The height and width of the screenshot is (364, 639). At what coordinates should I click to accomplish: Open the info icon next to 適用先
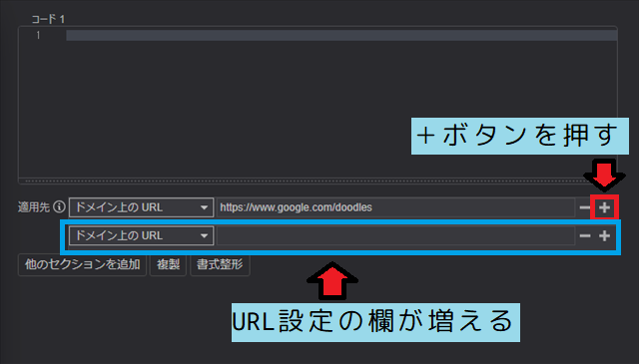pyautogui.click(x=60, y=206)
